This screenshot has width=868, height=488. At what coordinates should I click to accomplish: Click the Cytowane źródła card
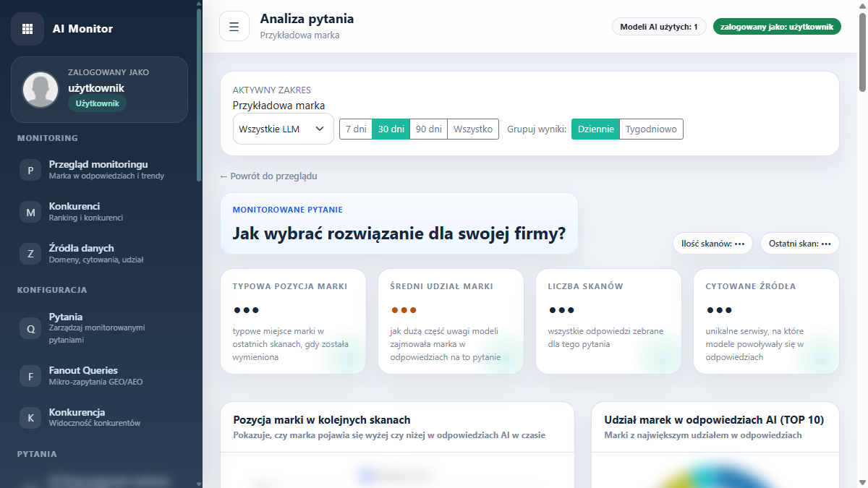point(767,322)
